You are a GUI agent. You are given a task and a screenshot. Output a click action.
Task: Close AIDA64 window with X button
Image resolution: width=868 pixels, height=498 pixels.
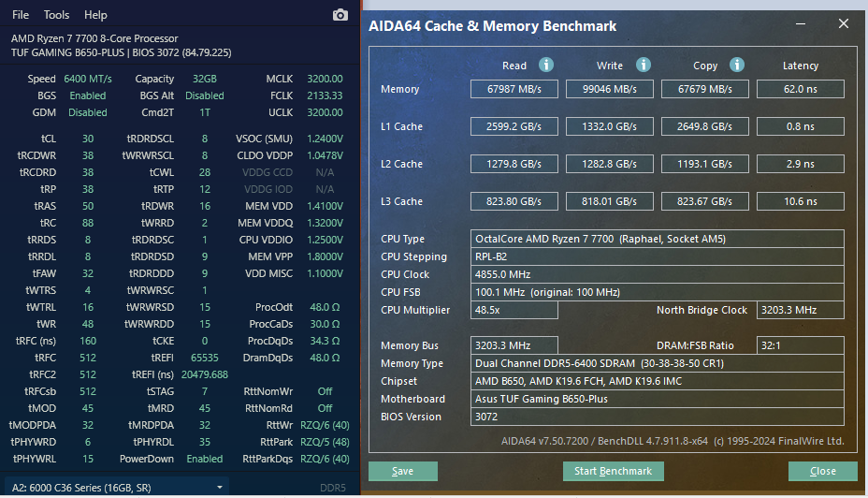coord(843,23)
